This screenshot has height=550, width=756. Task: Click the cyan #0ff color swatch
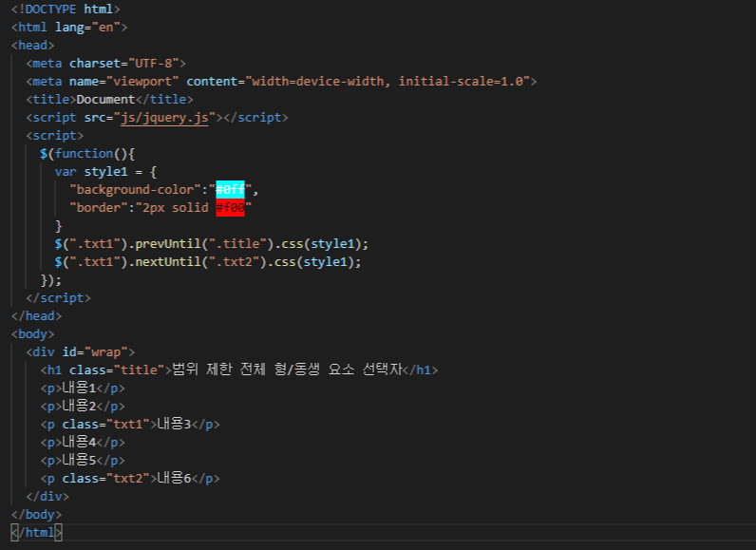click(x=230, y=189)
